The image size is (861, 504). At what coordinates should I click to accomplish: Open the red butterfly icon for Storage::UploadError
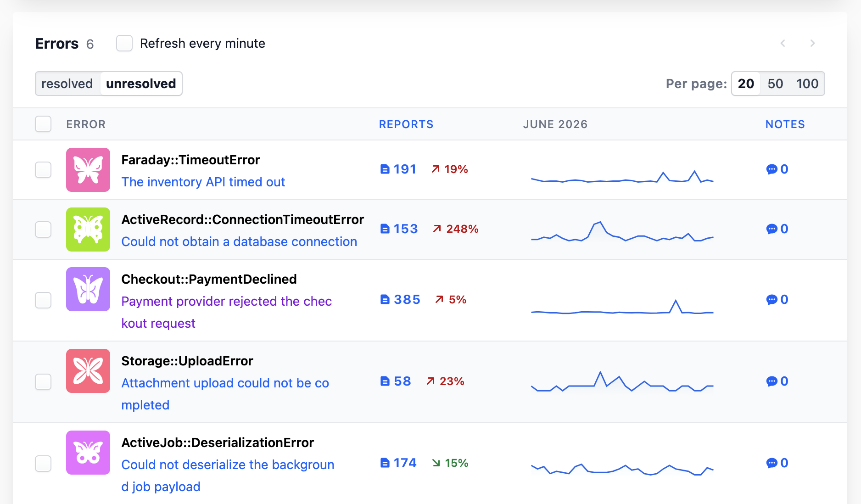(x=88, y=371)
